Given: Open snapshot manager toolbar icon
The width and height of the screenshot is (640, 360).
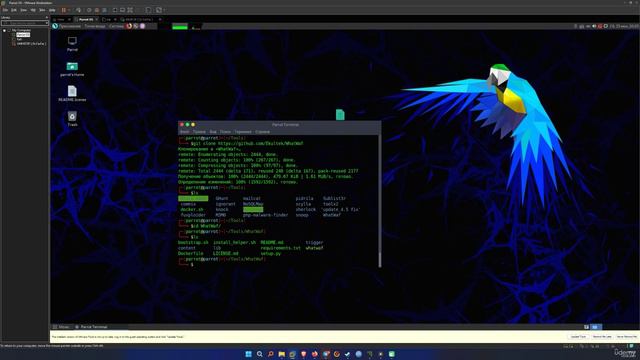Looking at the screenshot, I should coord(104,10).
